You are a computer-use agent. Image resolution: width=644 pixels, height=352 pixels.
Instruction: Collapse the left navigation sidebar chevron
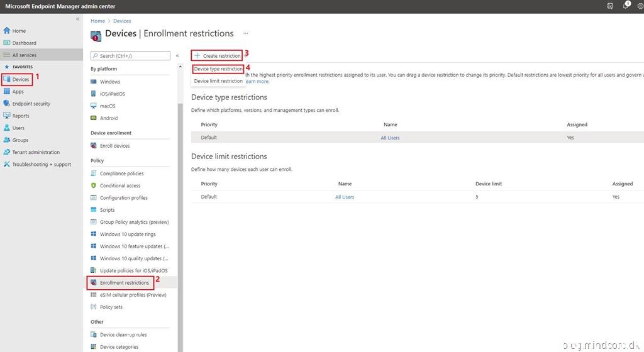tap(77, 19)
